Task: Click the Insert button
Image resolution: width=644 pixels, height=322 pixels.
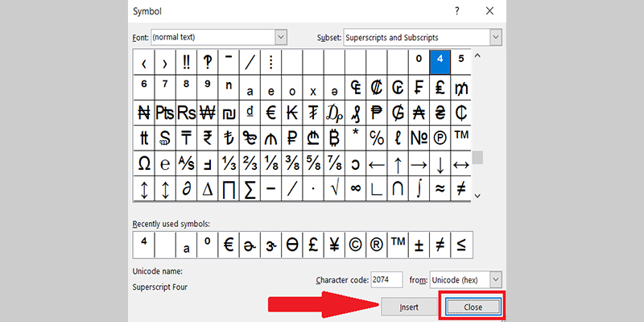Action: click(408, 308)
